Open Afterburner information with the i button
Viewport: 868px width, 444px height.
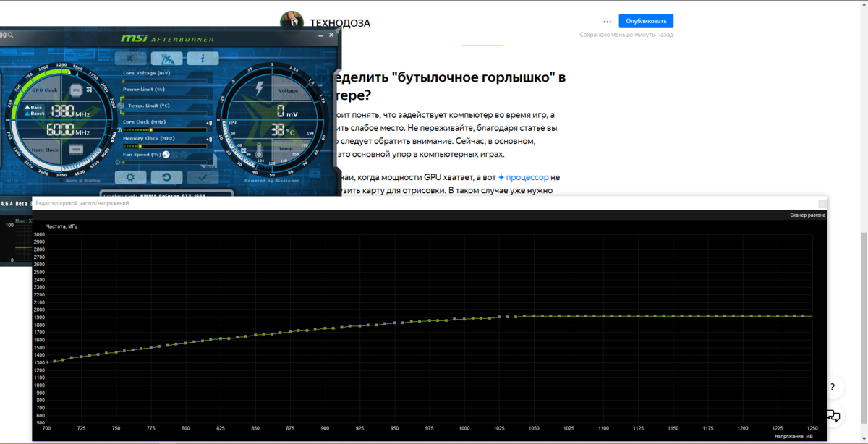[203, 58]
